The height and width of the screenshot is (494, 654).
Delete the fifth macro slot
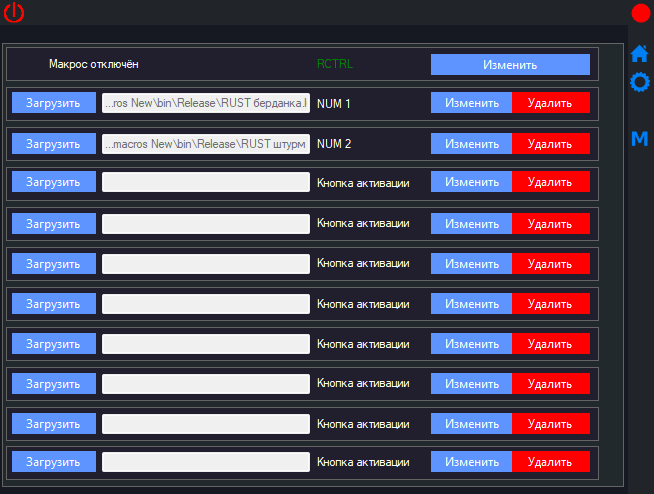pos(551,264)
